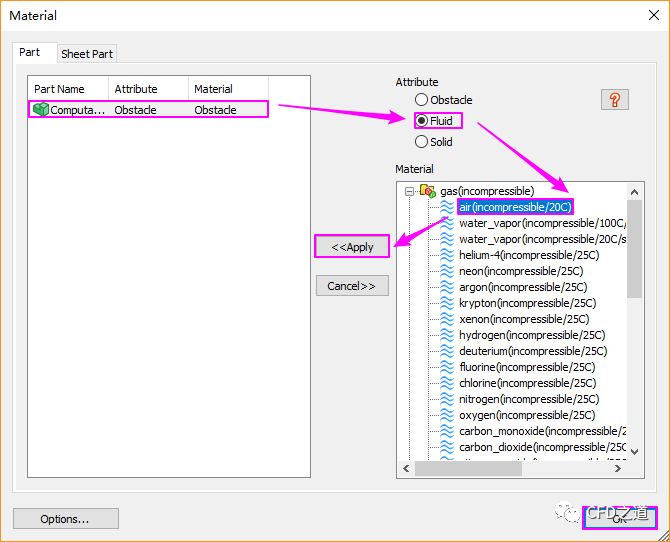The width and height of the screenshot is (670, 542).
Task: Select the Solid attribute radio button
Action: click(422, 142)
